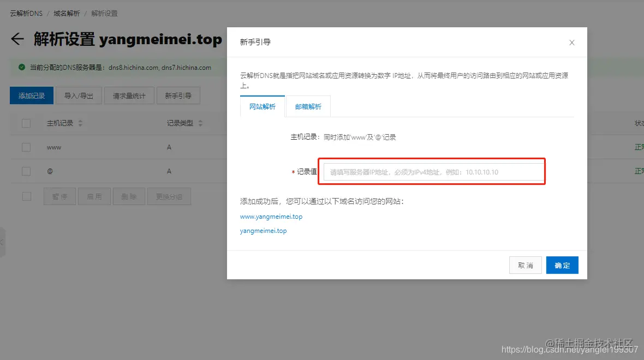Sort records by 主机记录 column
This screenshot has height=360, width=644.
click(80, 123)
